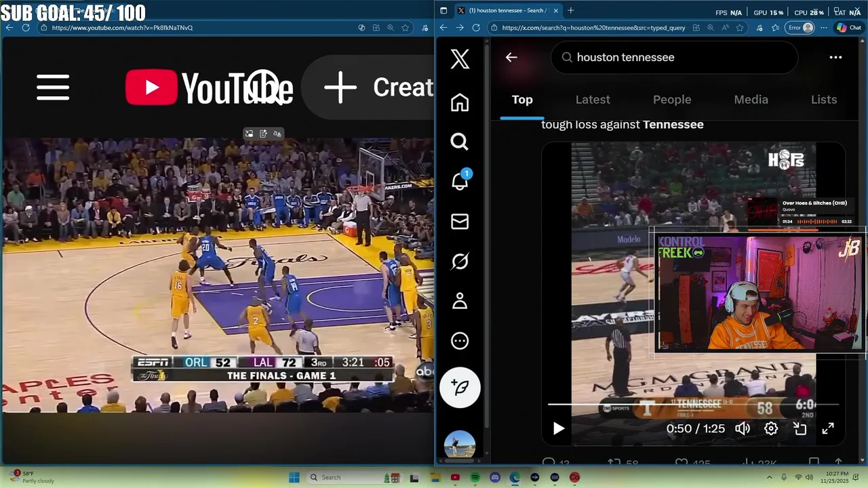This screenshot has width=868, height=488.
Task: Bookmark the YouTube page with the star
Action: (x=406, y=28)
